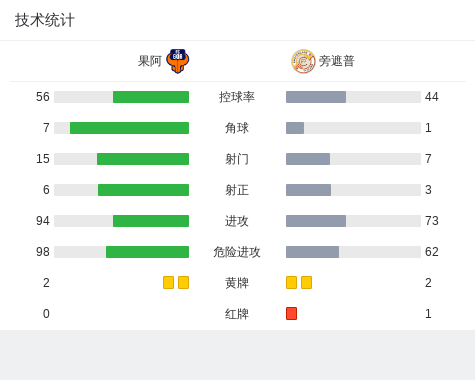Screen dimensions: 475x380
Task: Click the green 射门 shots bar
Action: pyautogui.click(x=143, y=159)
